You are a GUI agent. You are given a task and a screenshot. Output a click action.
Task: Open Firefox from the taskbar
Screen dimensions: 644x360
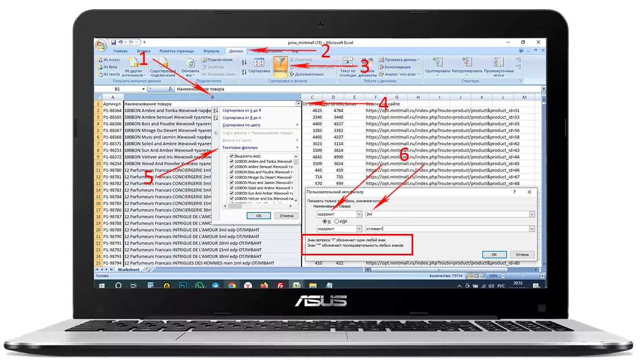coord(264,286)
